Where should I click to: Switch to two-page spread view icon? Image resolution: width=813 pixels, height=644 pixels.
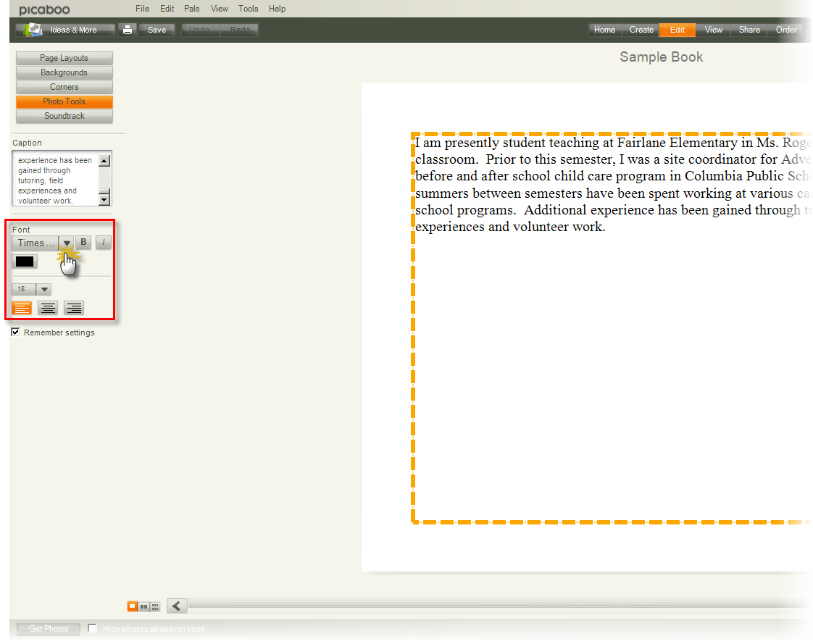pos(143,606)
